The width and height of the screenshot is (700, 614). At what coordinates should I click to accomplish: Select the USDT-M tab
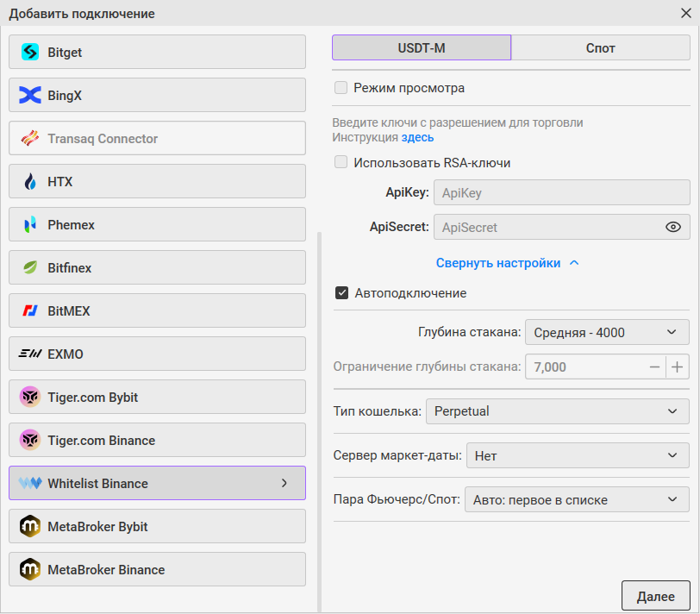(422, 48)
